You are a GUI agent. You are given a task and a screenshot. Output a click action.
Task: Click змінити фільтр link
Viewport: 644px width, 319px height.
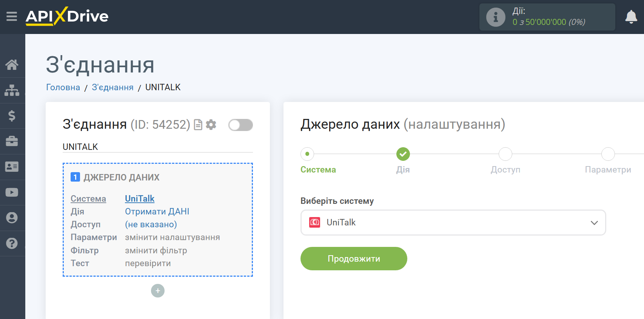(156, 250)
